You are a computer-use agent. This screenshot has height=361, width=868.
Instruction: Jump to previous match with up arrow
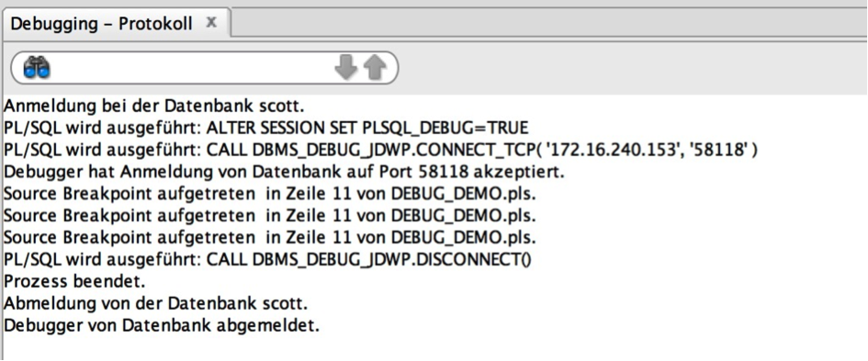(x=375, y=68)
